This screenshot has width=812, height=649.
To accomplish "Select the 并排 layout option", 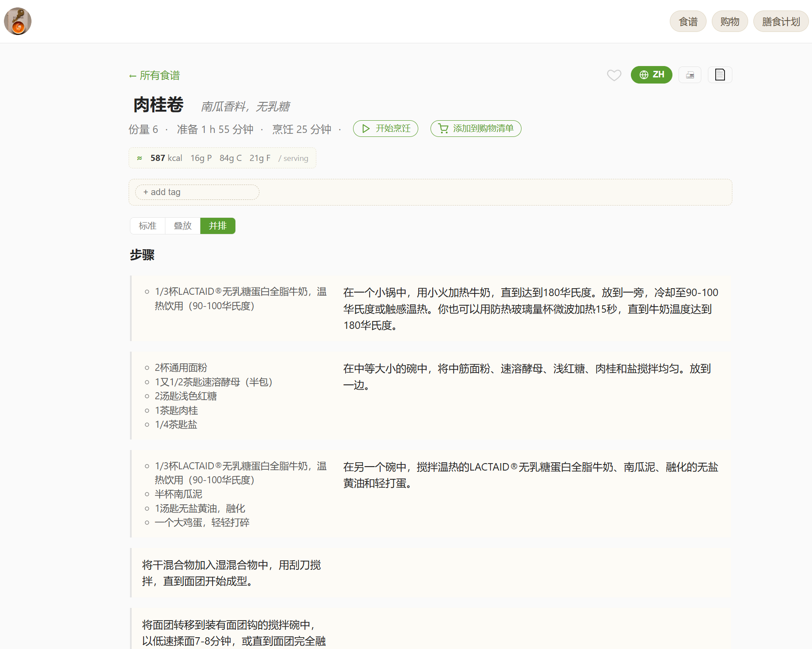I will point(217,226).
